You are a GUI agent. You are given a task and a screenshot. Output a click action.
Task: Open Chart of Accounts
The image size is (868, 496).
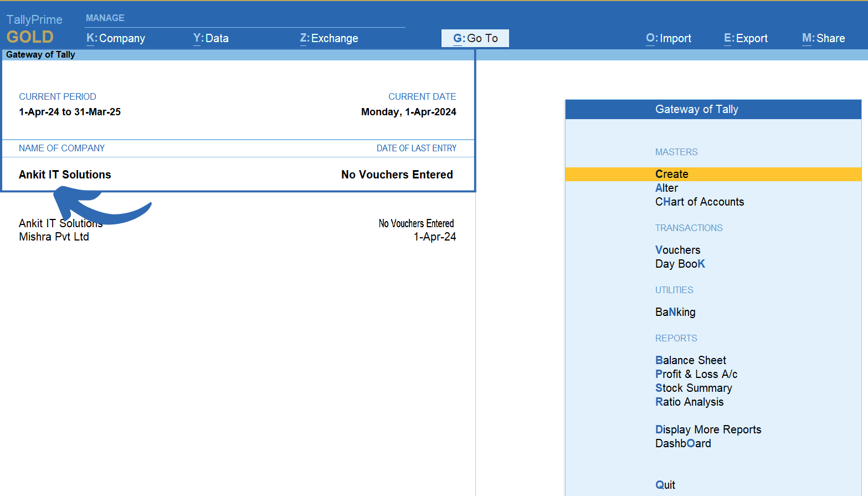(700, 202)
